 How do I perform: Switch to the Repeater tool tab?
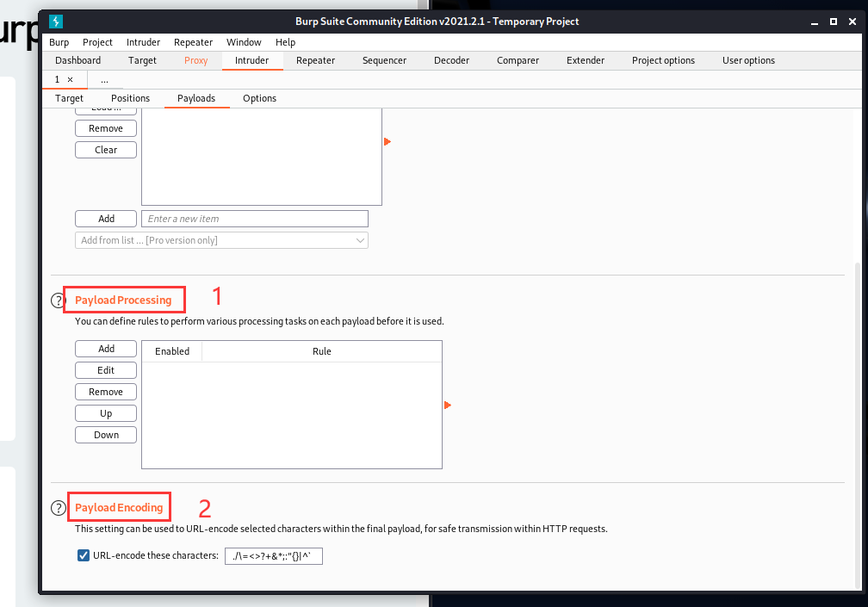pyautogui.click(x=315, y=60)
